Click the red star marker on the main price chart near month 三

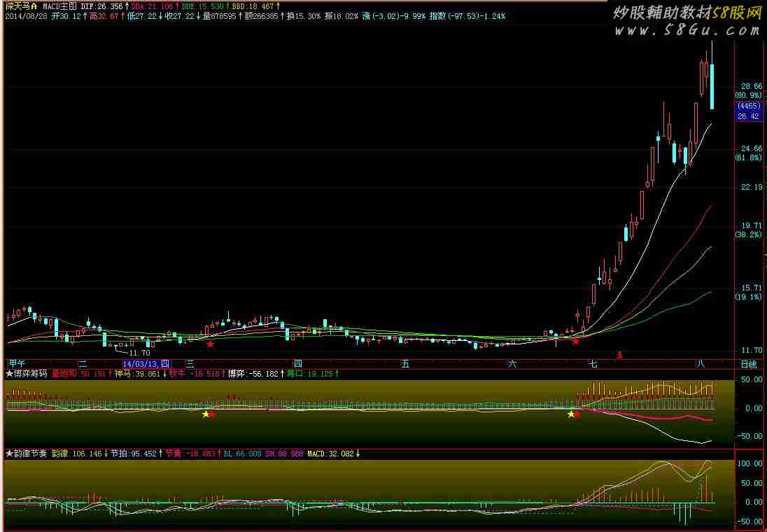click(210, 344)
